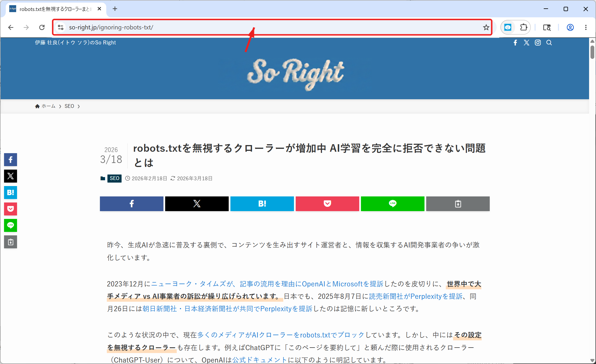Open a new browser tab
596x364 pixels.
[x=115, y=9]
